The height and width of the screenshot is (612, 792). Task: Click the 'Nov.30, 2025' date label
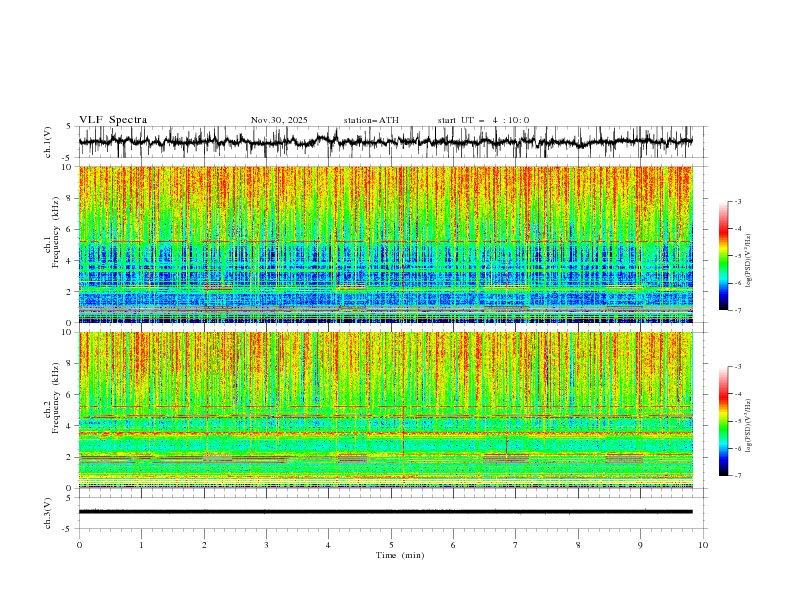(279, 120)
